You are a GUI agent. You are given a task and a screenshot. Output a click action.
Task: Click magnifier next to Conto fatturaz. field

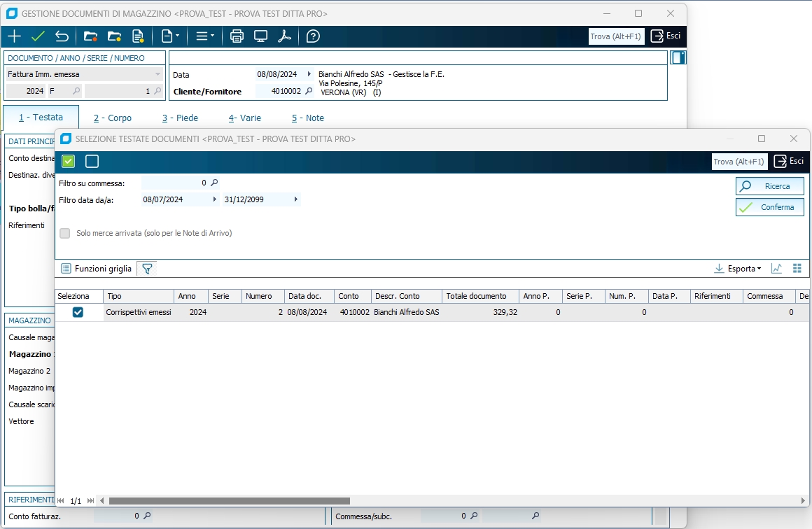pos(147,516)
